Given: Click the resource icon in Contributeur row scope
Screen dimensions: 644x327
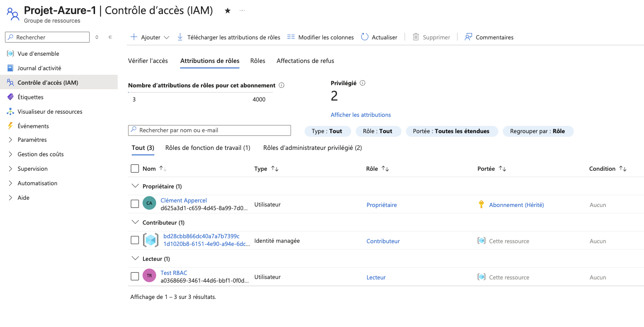Looking at the screenshot, I should 482,241.
